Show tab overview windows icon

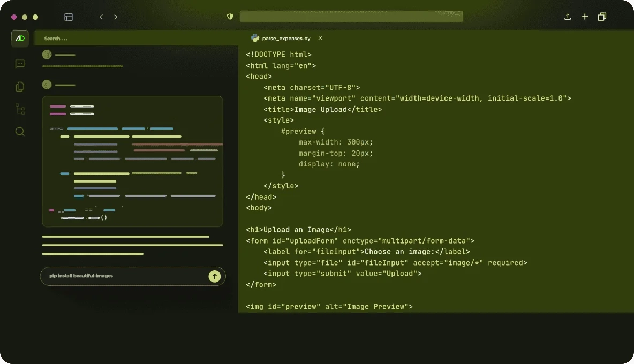(x=602, y=17)
